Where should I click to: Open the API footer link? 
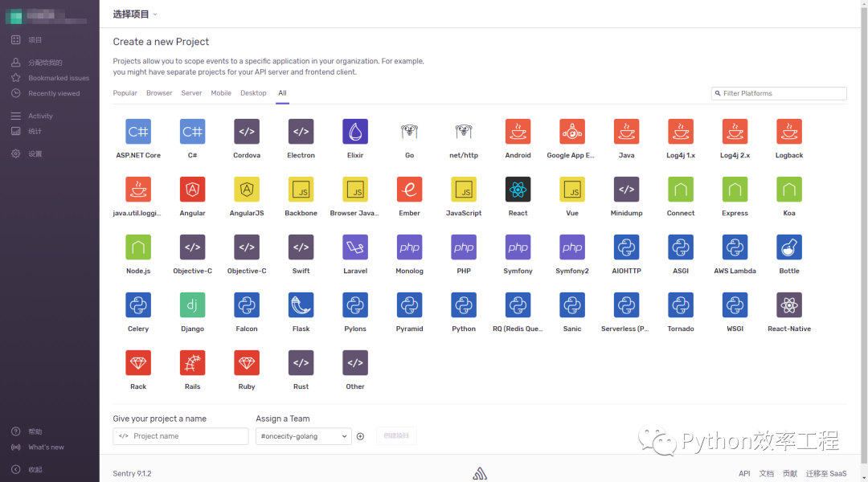pos(744,474)
